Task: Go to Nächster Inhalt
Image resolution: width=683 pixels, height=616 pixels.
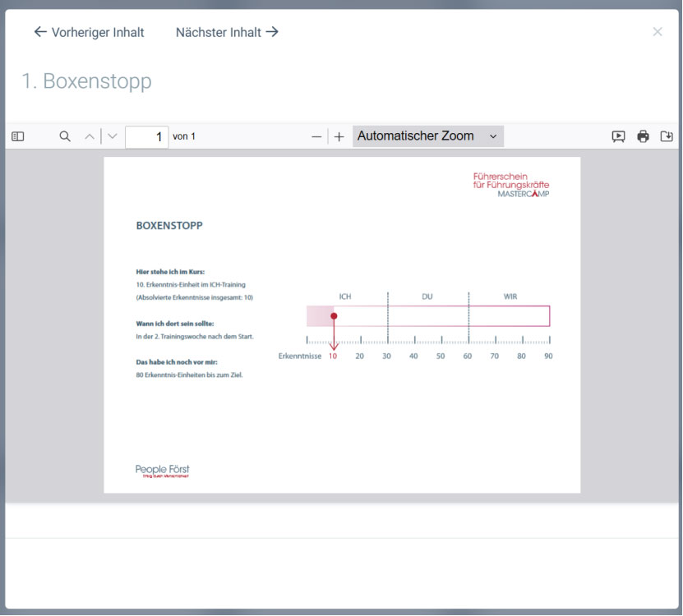Action: [x=227, y=33]
